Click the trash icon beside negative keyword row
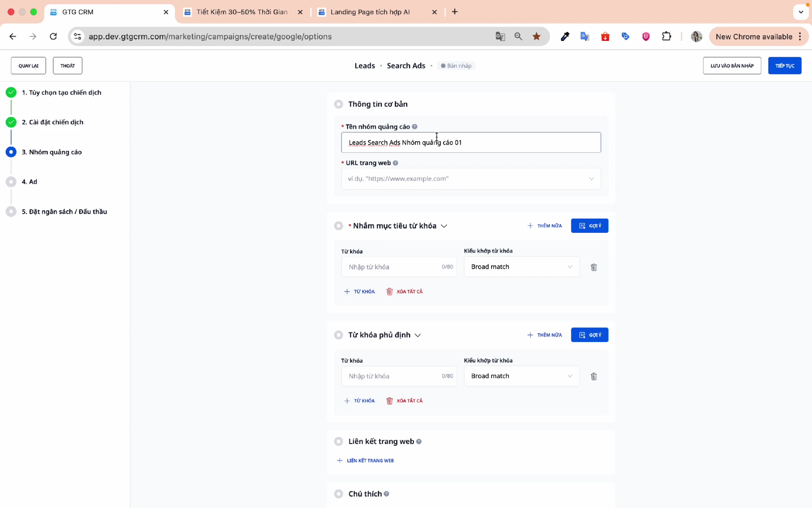 (593, 376)
